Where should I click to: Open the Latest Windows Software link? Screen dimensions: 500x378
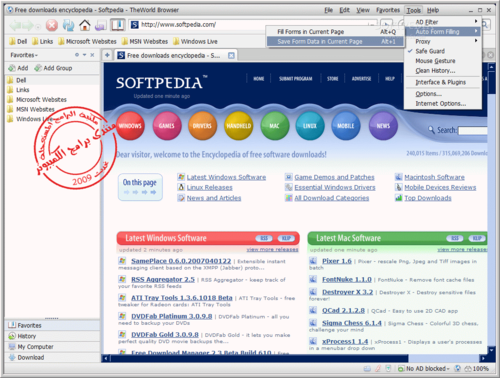pyautogui.click(x=226, y=177)
